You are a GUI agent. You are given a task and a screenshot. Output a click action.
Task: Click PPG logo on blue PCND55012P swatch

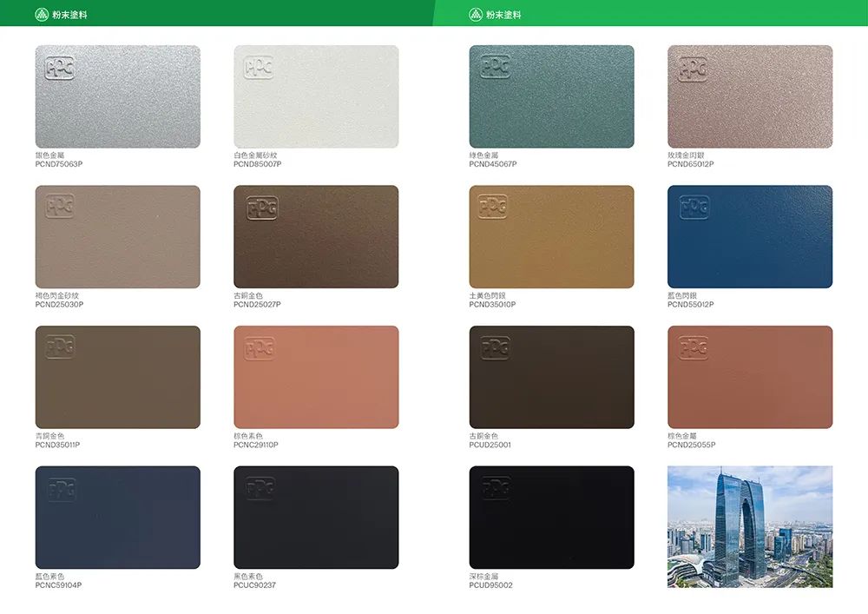(x=693, y=208)
